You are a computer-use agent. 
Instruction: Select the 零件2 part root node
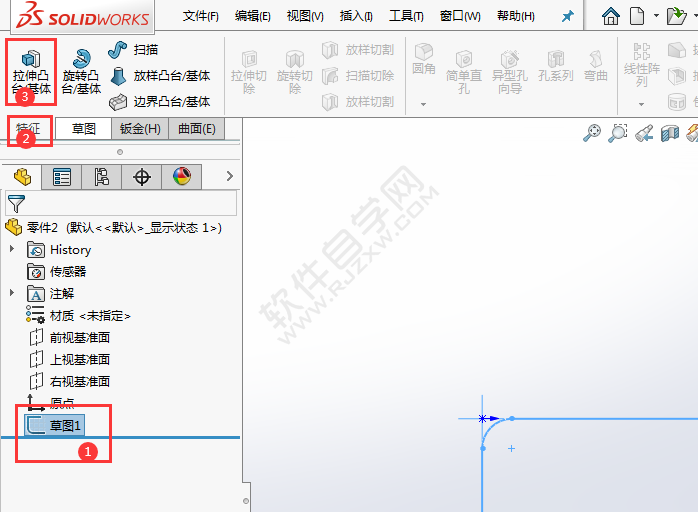[113, 228]
